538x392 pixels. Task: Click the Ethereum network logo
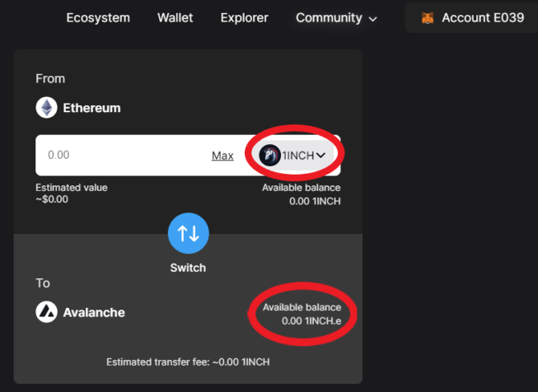(46, 108)
